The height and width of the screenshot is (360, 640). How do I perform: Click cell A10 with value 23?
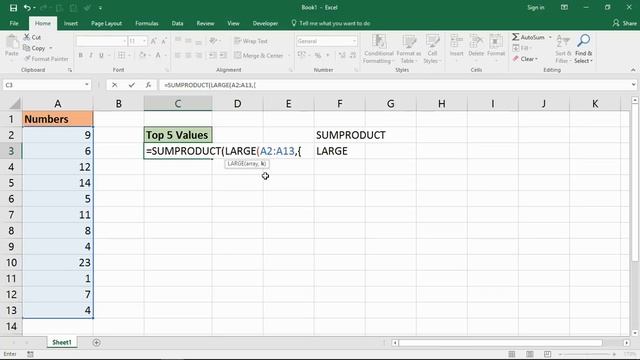click(x=58, y=262)
